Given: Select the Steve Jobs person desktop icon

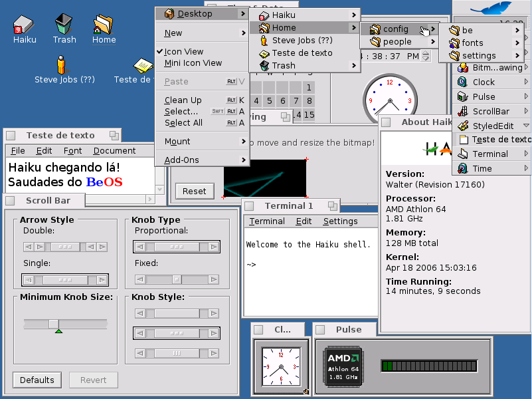Looking at the screenshot, I should [62, 65].
